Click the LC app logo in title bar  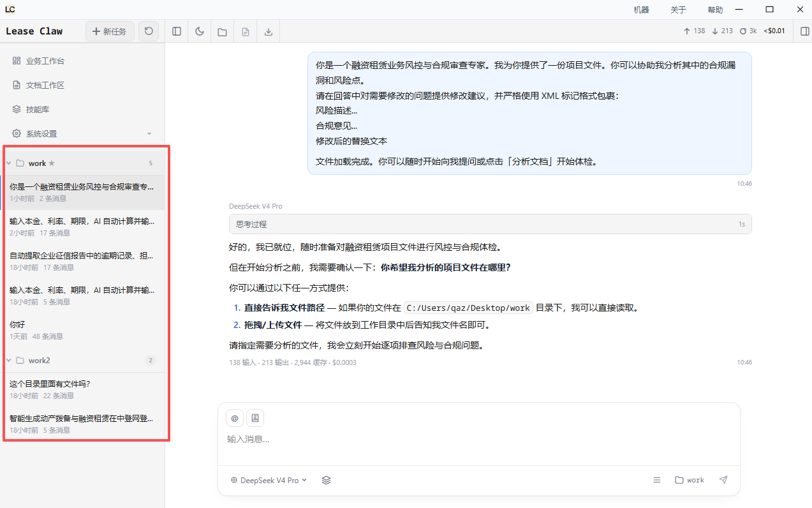pos(10,10)
